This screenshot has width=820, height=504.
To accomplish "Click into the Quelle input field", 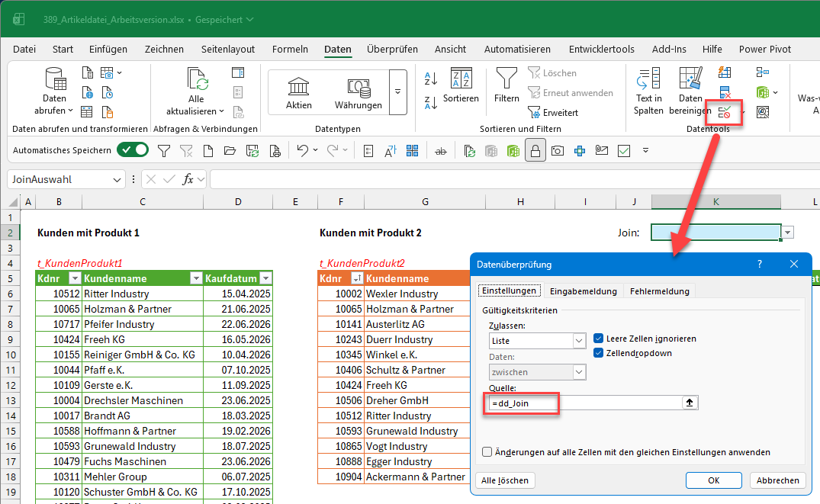I will point(584,403).
